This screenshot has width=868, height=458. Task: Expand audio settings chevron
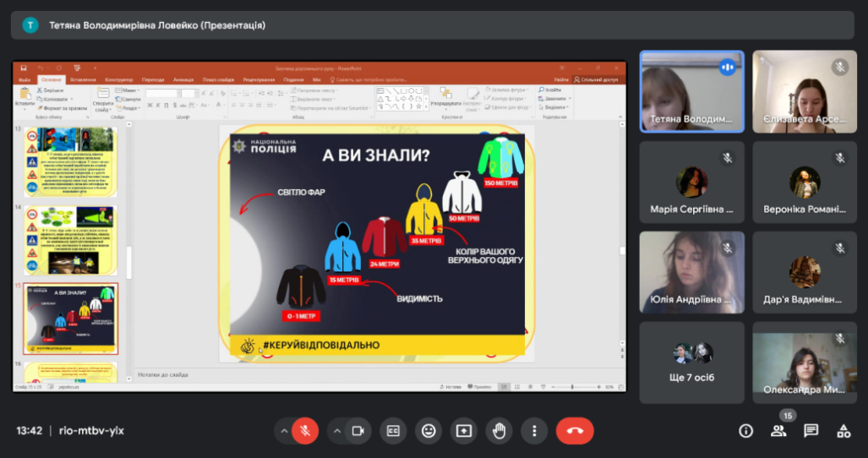pos(283,431)
